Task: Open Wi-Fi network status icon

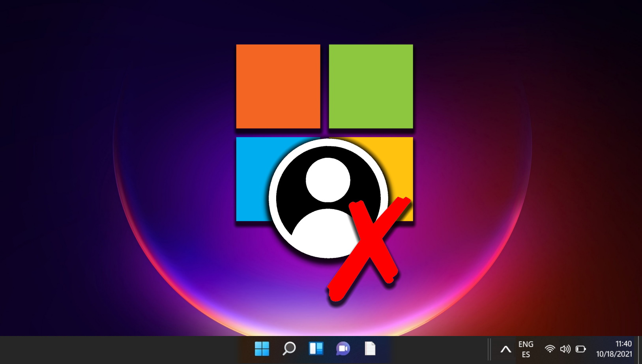Action: [x=550, y=349]
